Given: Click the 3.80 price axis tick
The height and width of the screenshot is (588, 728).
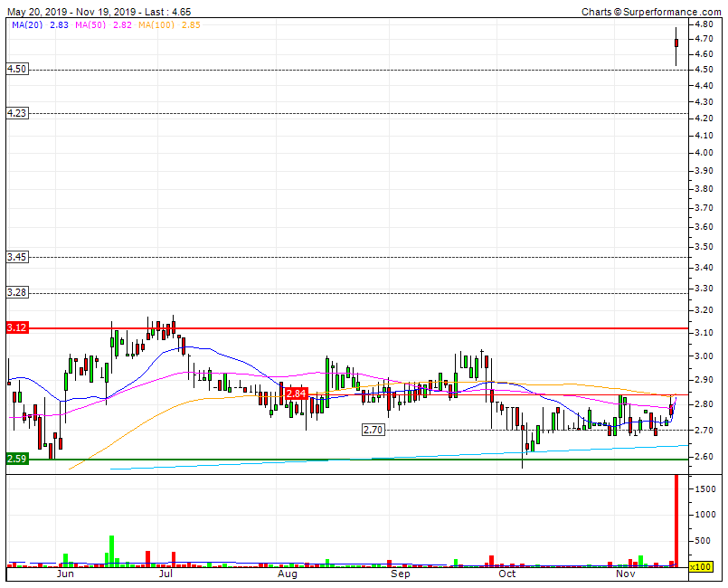Looking at the screenshot, I should (704, 188).
